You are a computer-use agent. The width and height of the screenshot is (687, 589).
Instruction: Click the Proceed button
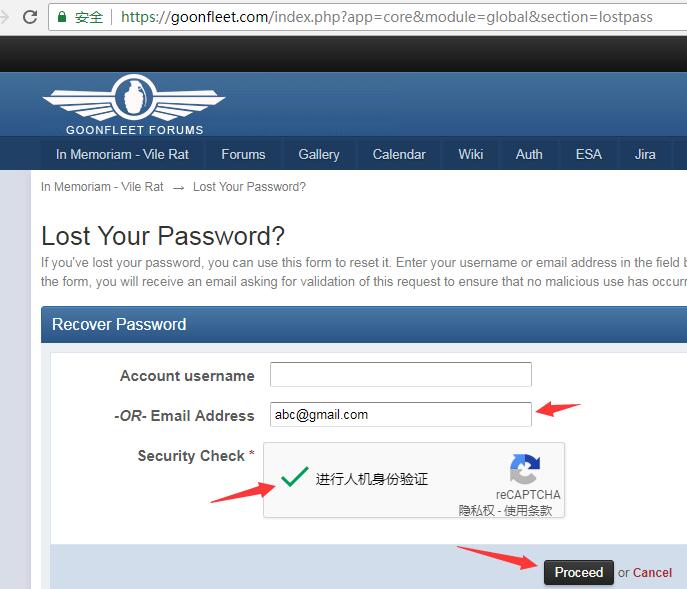578,572
